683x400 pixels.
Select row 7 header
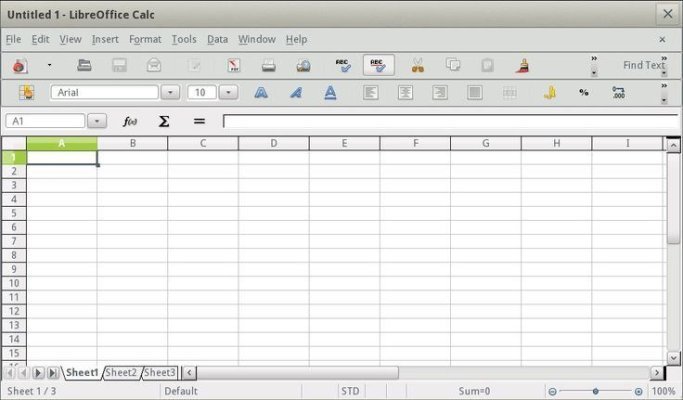tap(14, 241)
